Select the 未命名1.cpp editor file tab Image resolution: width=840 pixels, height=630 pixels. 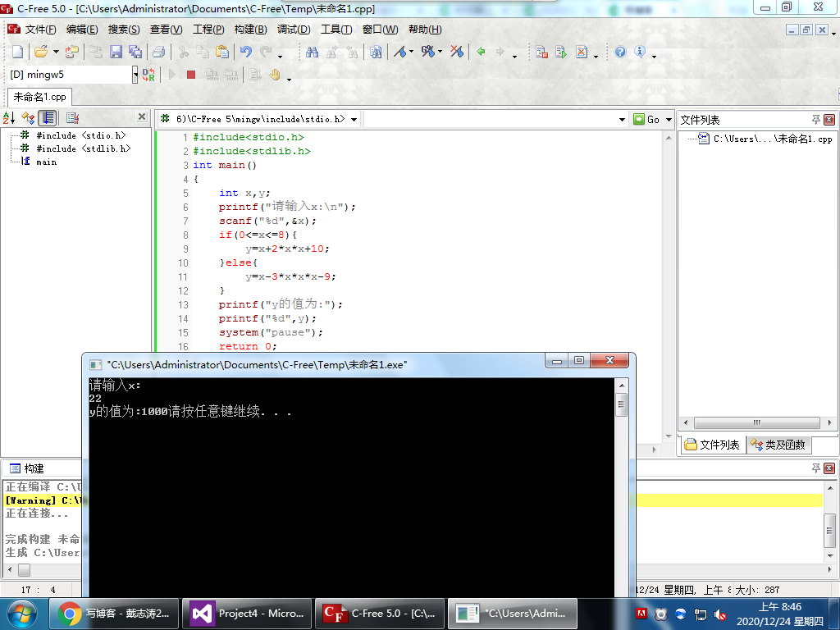pyautogui.click(x=39, y=97)
